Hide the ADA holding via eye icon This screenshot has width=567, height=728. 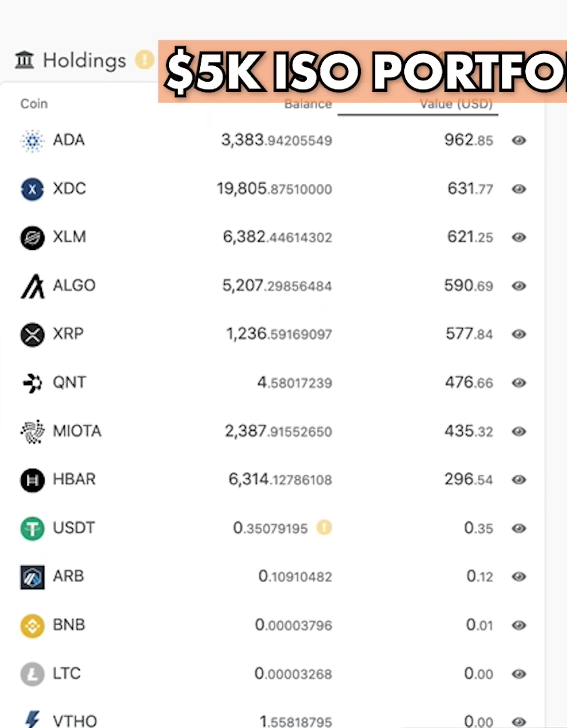pyautogui.click(x=518, y=140)
